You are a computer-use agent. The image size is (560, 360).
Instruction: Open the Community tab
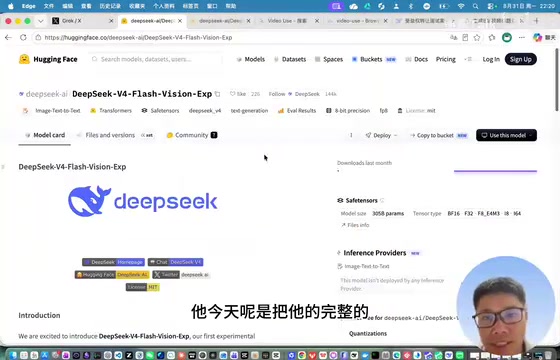click(x=192, y=135)
